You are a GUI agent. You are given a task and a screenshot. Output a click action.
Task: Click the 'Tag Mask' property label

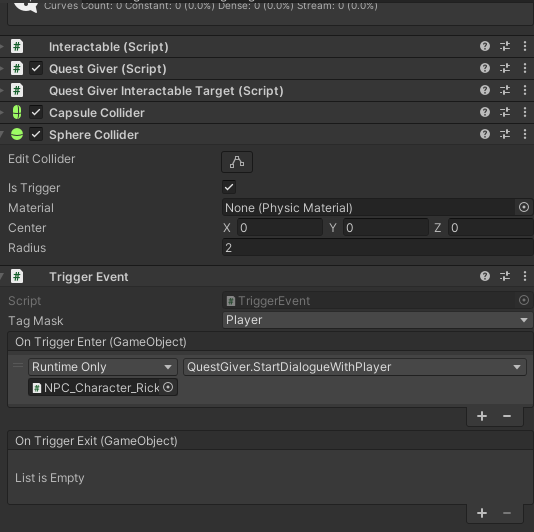click(x=36, y=320)
